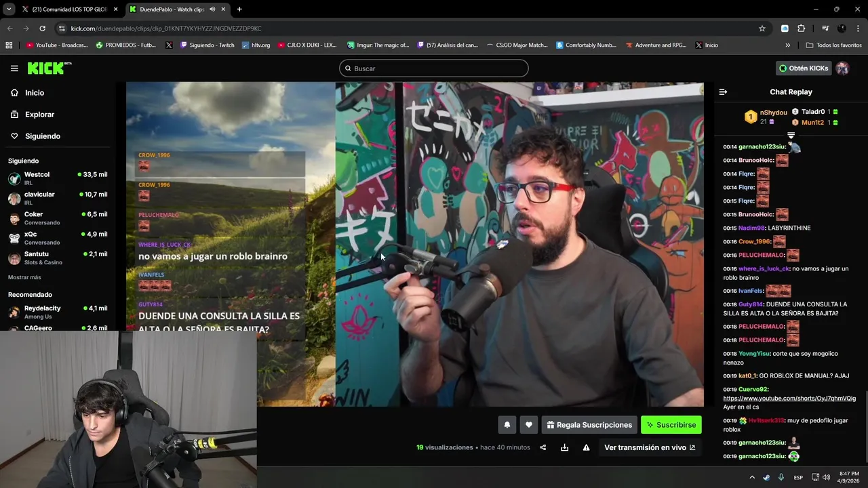Open a new browser tab
Viewport: 868px width, 488px height.
click(x=239, y=9)
